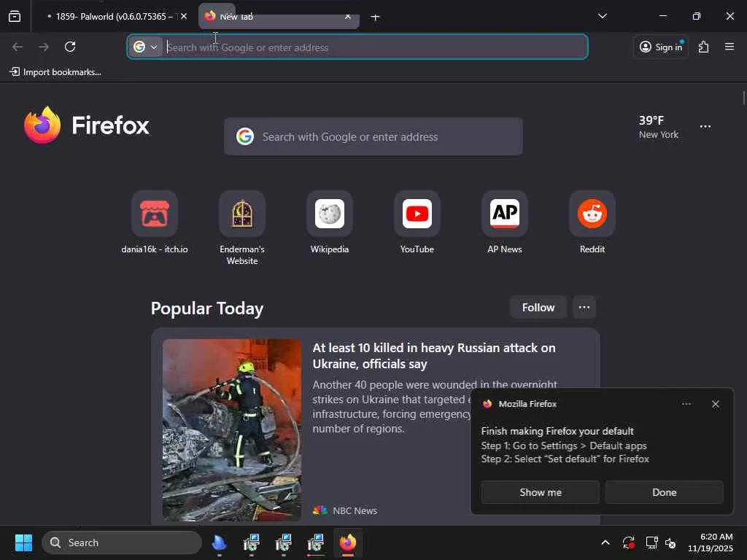Close the New Tab tab
The width and height of the screenshot is (747, 560).
(x=348, y=17)
